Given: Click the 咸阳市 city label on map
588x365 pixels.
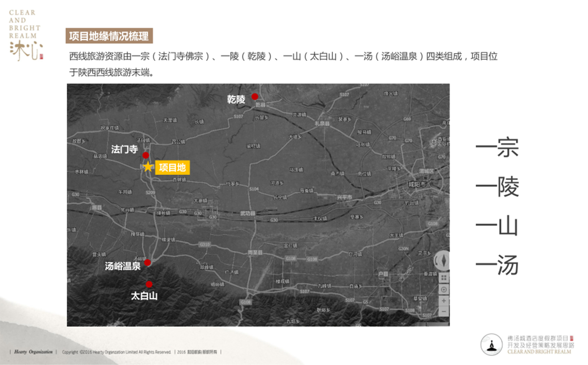Looking at the screenshot, I should coord(417,184).
